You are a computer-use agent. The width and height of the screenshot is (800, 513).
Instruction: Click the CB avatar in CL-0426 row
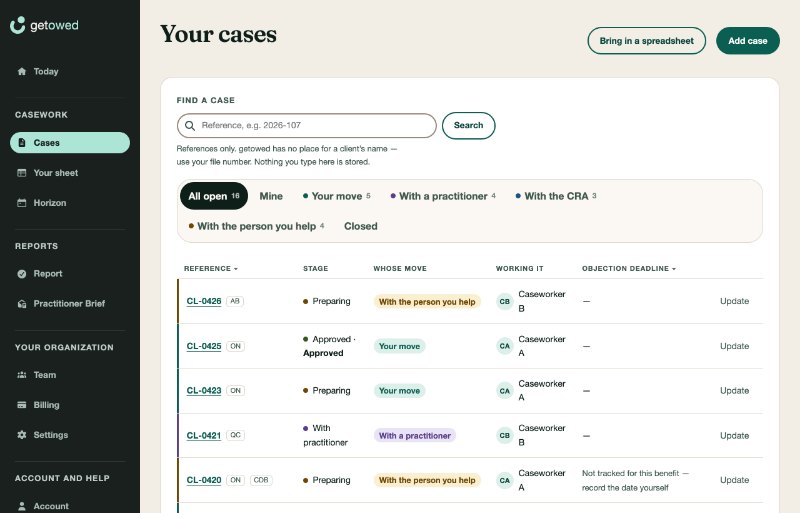point(505,301)
